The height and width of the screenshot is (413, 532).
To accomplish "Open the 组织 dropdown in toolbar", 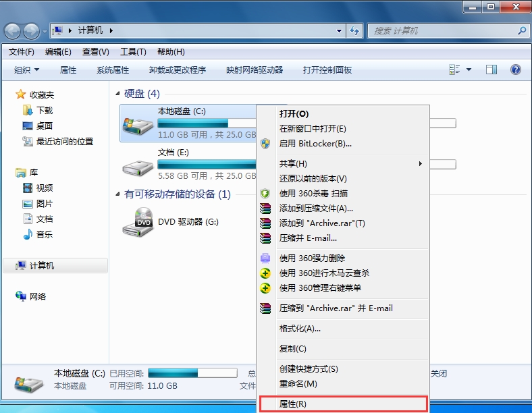I will point(26,70).
